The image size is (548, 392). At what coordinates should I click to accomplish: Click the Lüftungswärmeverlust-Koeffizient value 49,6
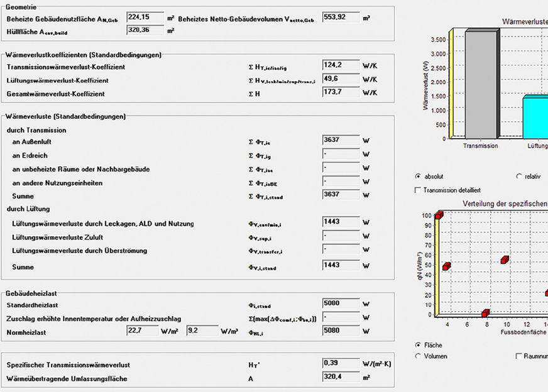(x=341, y=79)
